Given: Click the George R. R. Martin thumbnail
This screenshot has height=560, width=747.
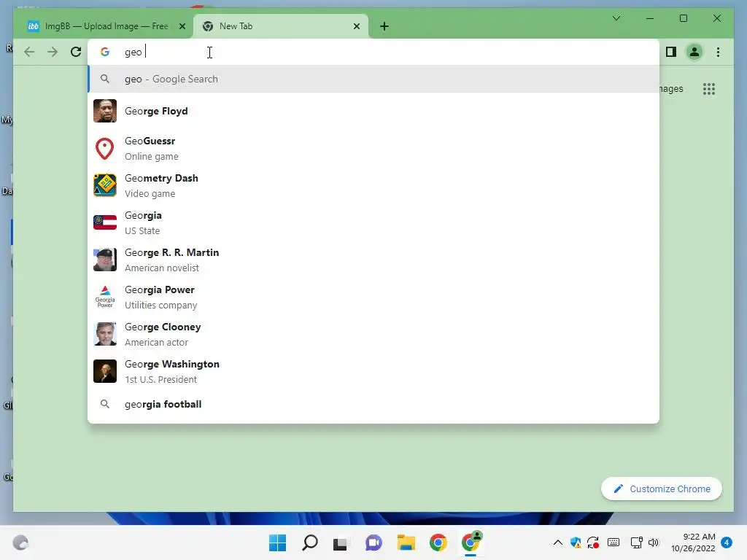Looking at the screenshot, I should [105, 260].
